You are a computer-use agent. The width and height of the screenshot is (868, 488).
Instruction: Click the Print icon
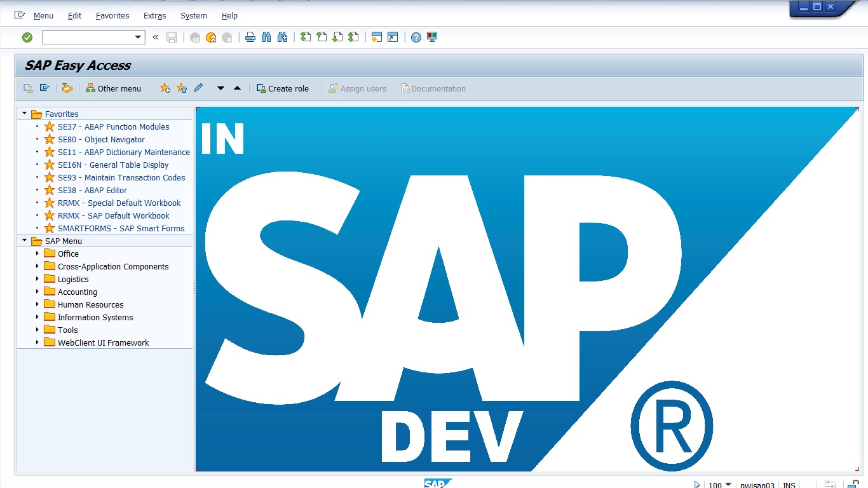click(250, 37)
